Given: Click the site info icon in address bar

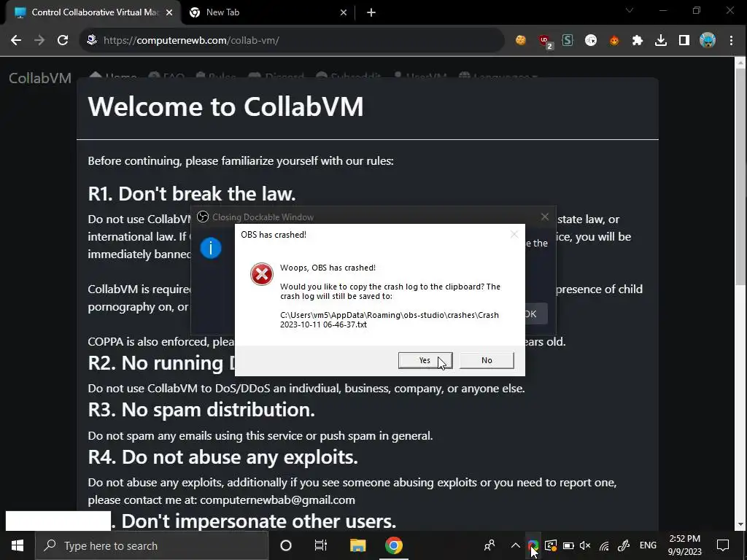Looking at the screenshot, I should pyautogui.click(x=92, y=41).
